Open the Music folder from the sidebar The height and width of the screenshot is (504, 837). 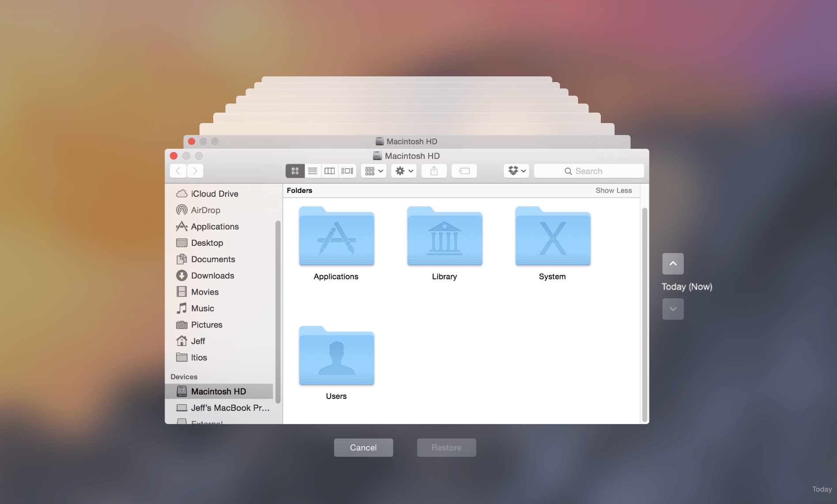(x=202, y=308)
